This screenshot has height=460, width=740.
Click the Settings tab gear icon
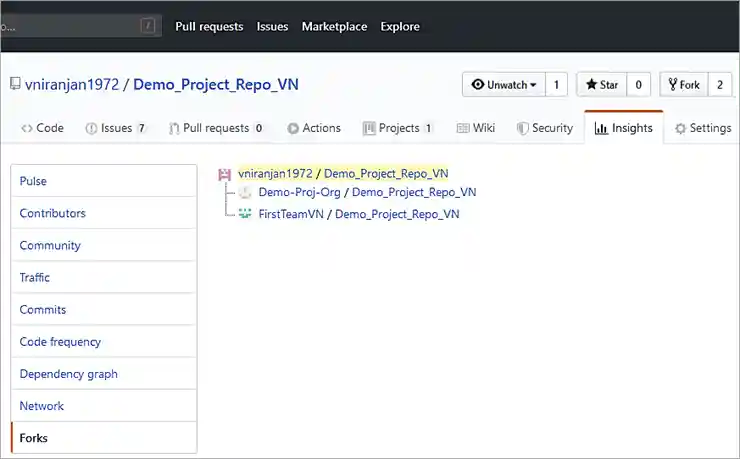[680, 128]
